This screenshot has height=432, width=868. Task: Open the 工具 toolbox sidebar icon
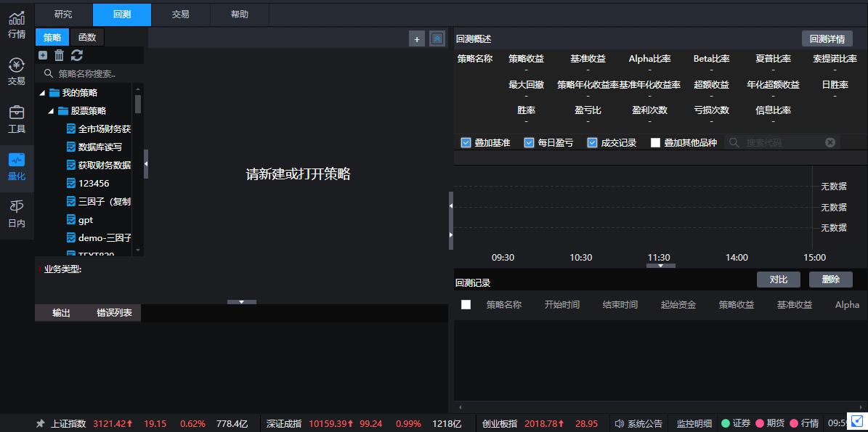16,119
